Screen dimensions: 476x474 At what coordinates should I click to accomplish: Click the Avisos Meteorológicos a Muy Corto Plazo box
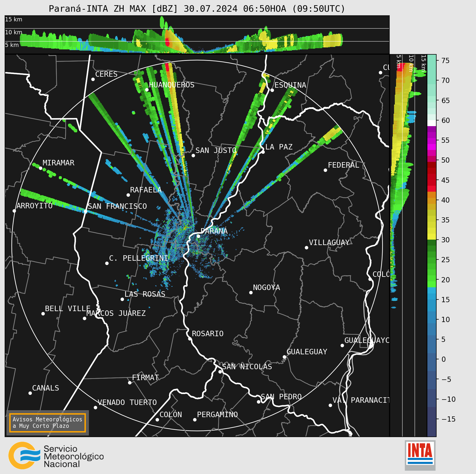[x=47, y=423]
